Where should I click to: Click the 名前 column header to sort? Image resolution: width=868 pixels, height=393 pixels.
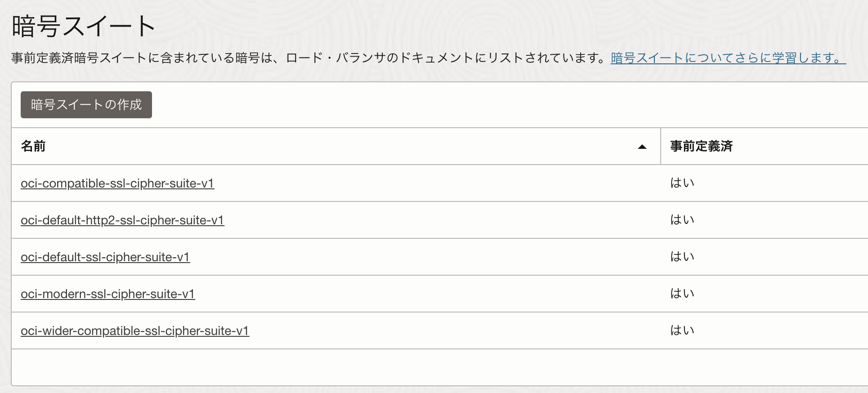[x=34, y=146]
